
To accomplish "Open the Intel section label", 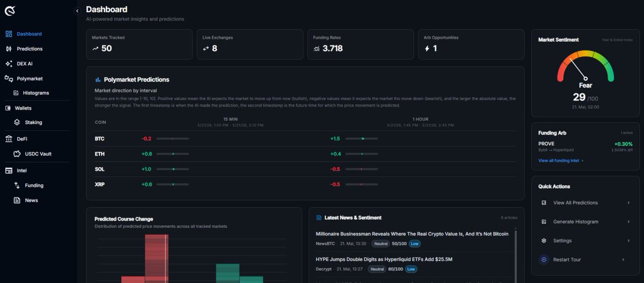I will click(21, 170).
